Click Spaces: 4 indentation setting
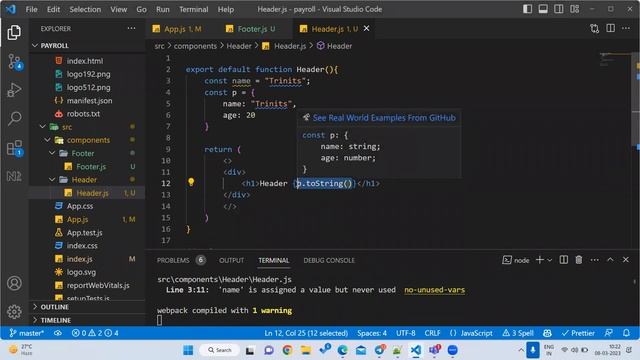 pyautogui.click(x=371, y=333)
